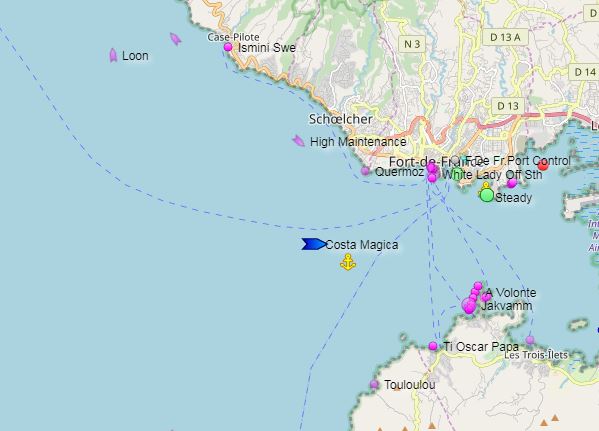Select the Loon vessel marker
Screen dimensions: 599x431
pyautogui.click(x=113, y=55)
